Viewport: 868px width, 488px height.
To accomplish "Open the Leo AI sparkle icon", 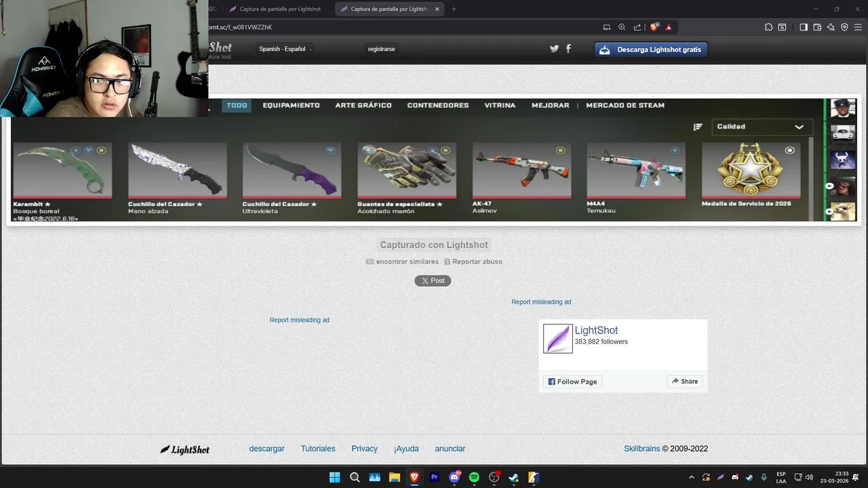I will (831, 27).
